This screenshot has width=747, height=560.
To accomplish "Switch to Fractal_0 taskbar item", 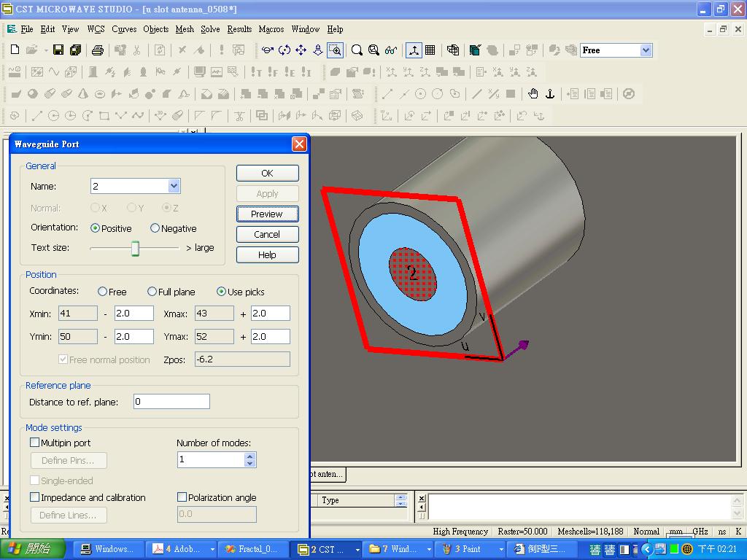I will point(254,549).
